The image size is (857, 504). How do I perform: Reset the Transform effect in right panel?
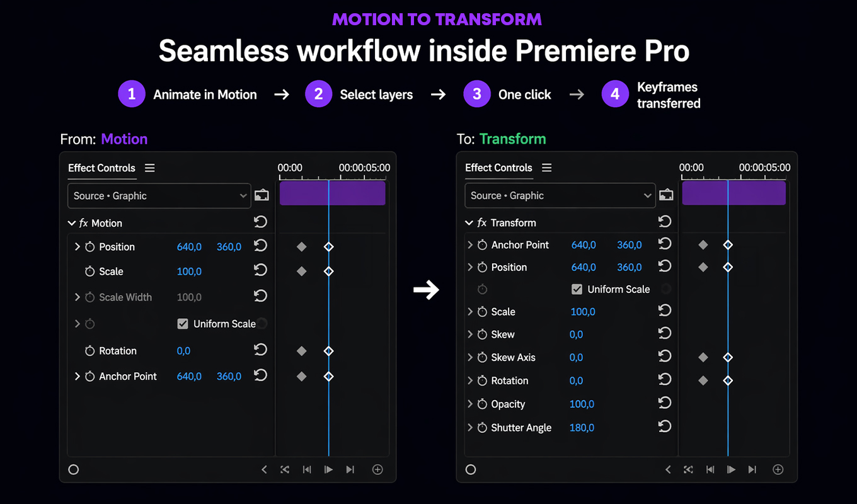(664, 221)
